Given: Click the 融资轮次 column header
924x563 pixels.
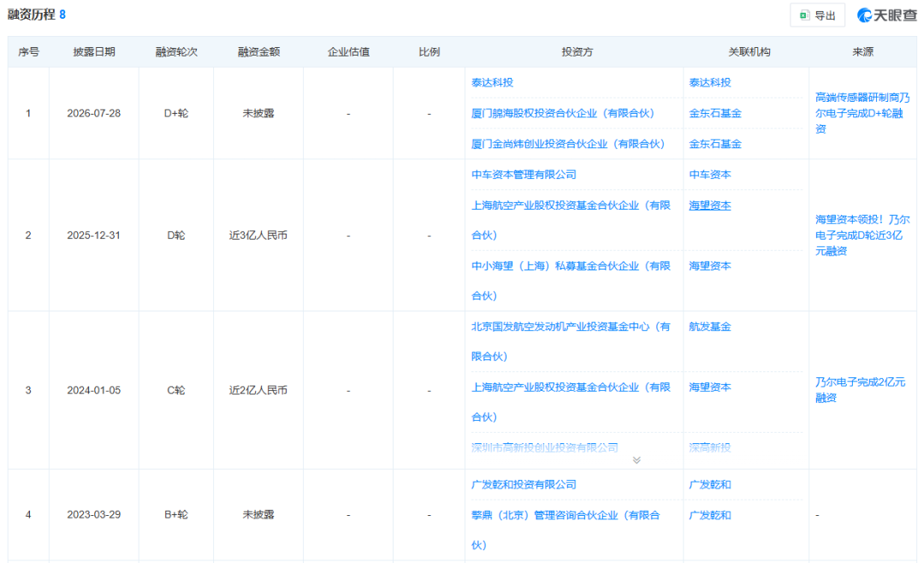Looking at the screenshot, I should tap(176, 52).
